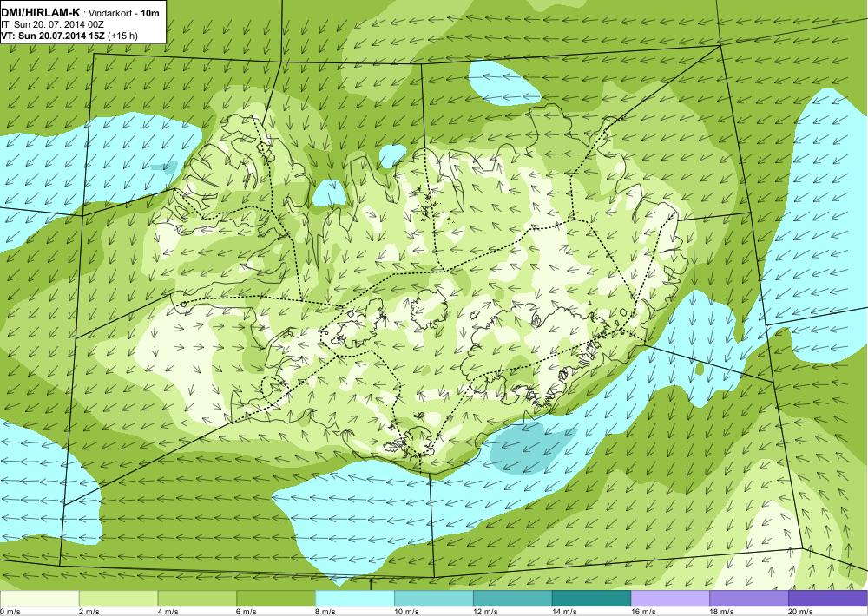Click the '6 m/s' legend label
The image size is (868, 616).
tap(247, 612)
